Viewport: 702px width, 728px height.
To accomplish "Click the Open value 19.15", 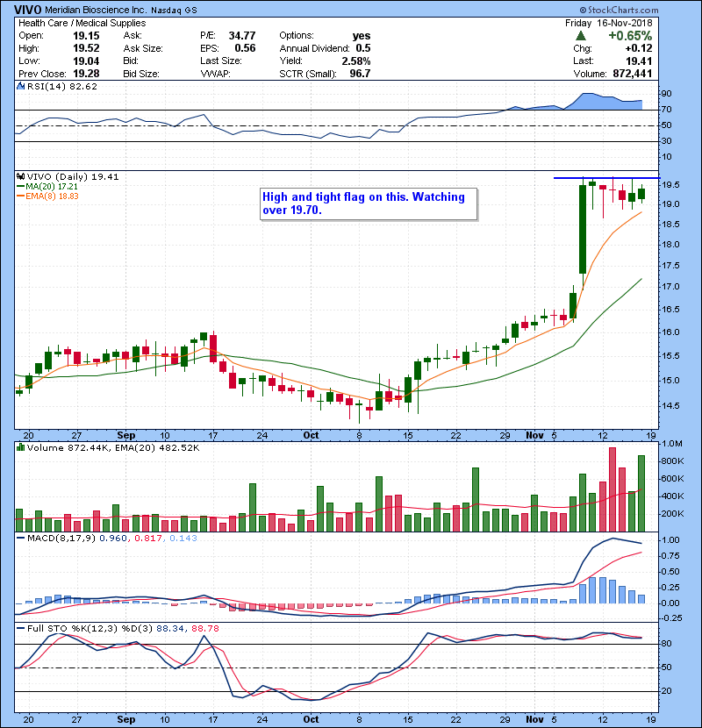I will [86, 36].
